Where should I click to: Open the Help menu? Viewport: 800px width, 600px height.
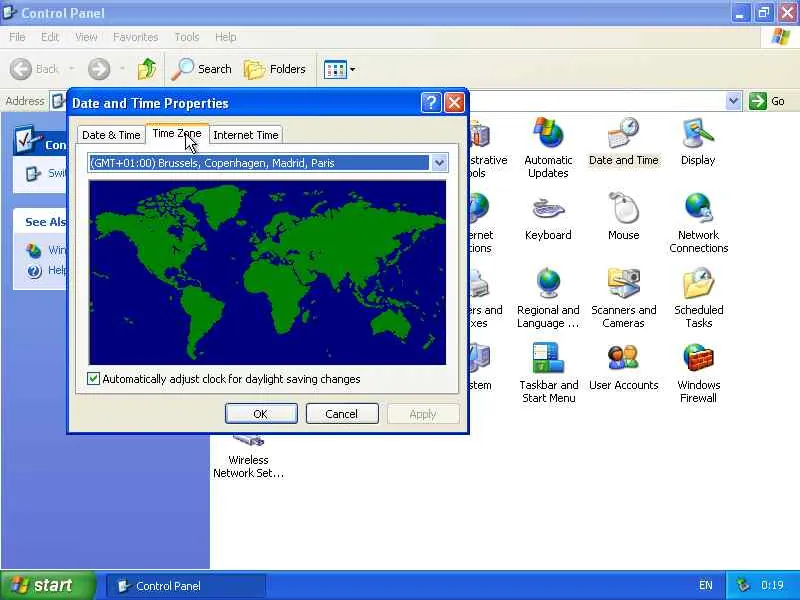pos(225,37)
